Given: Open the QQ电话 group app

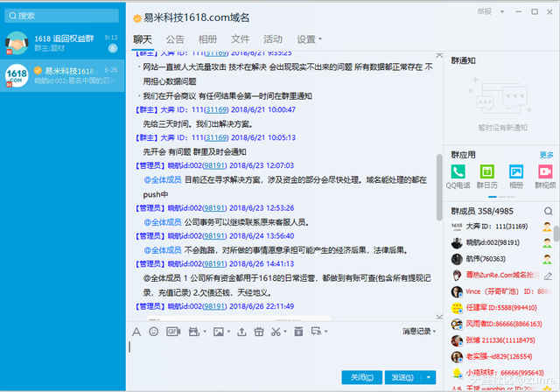Looking at the screenshot, I should 458,171.
